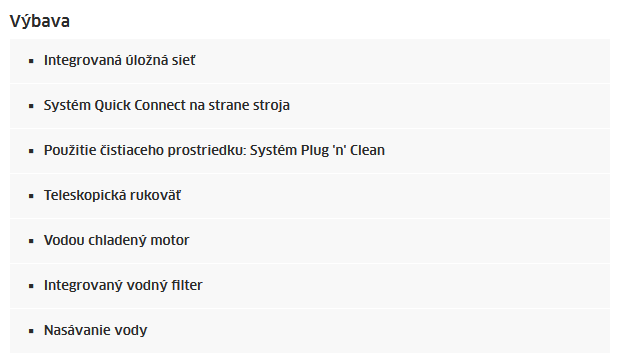Click the word motor in fifth row
Image resolution: width=628 pixels, height=364 pixels.
point(171,240)
